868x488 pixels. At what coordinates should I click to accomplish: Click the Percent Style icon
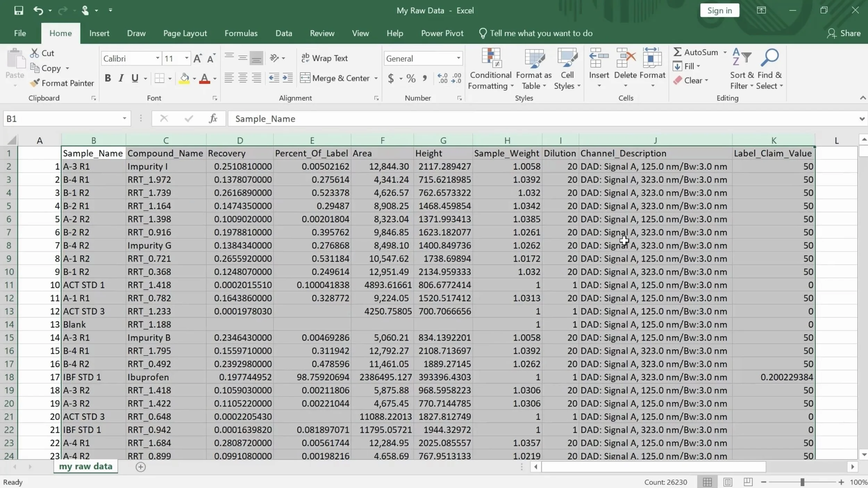411,78
